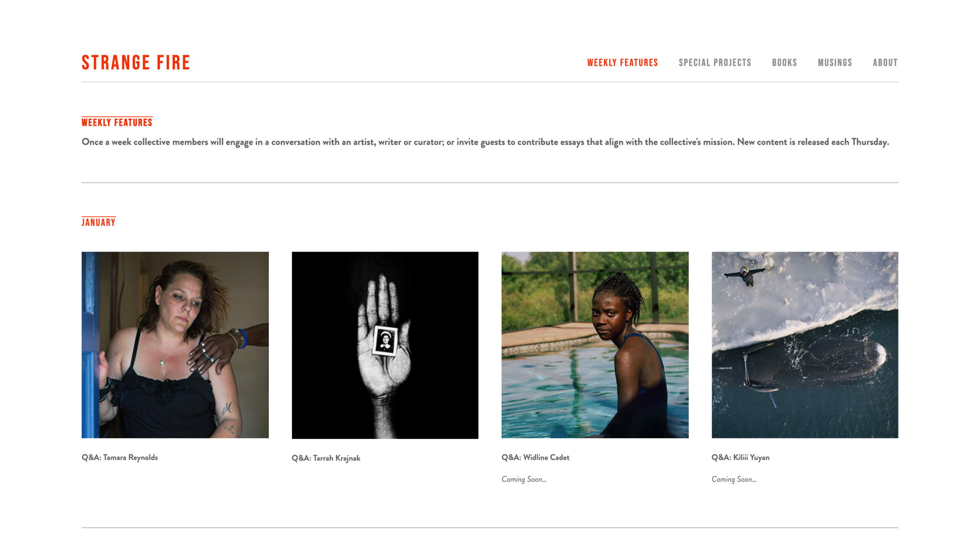Viewport: 980px width, 558px height.
Task: Click the small portrait held in the palm
Action: click(385, 341)
